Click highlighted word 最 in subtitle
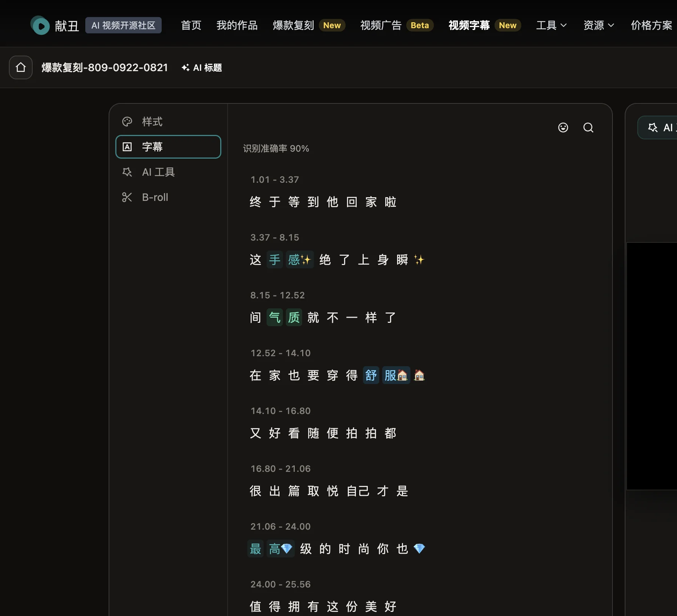Image resolution: width=677 pixels, height=616 pixels. click(x=255, y=549)
